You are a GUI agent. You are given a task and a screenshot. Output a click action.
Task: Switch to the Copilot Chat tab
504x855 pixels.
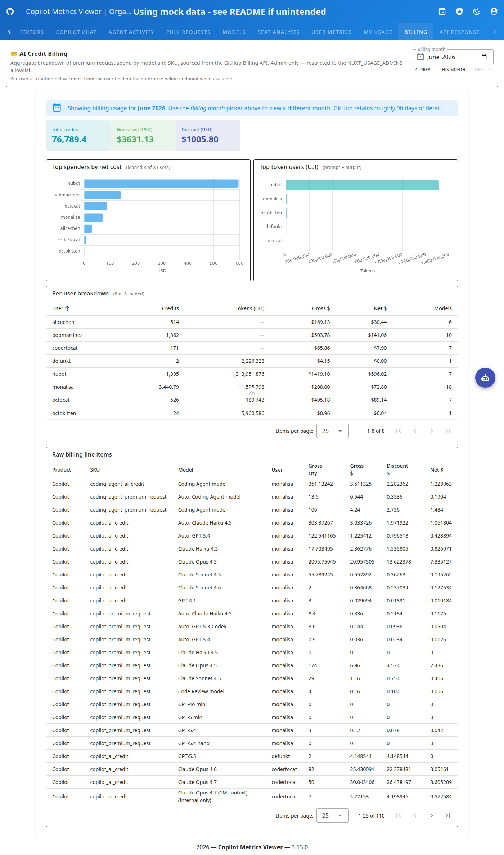point(76,32)
